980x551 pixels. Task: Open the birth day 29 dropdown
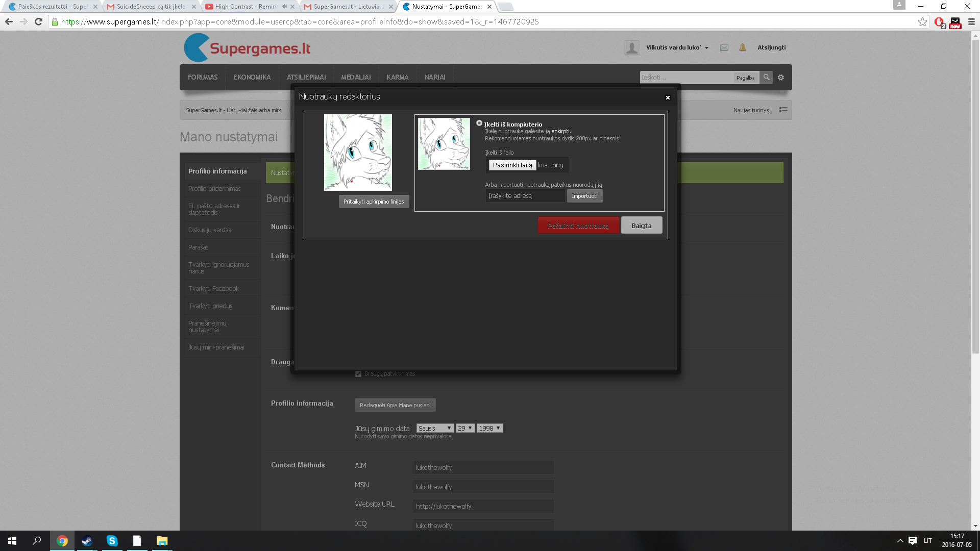(x=465, y=428)
